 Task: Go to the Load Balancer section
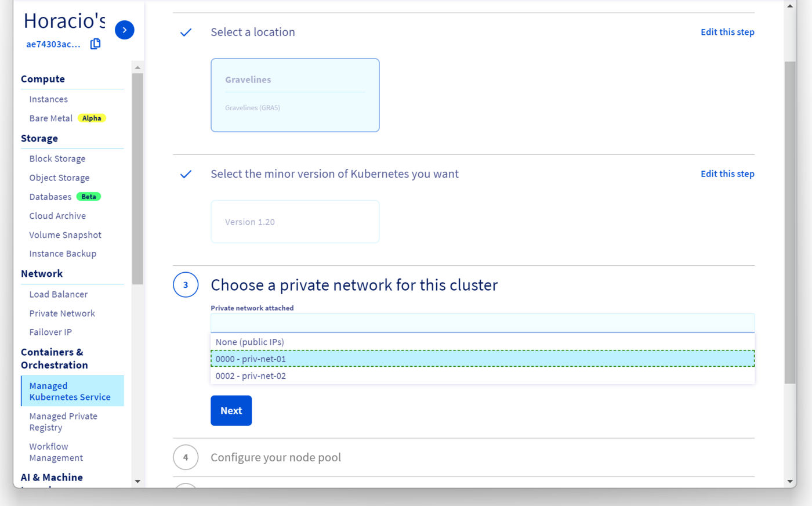(58, 294)
